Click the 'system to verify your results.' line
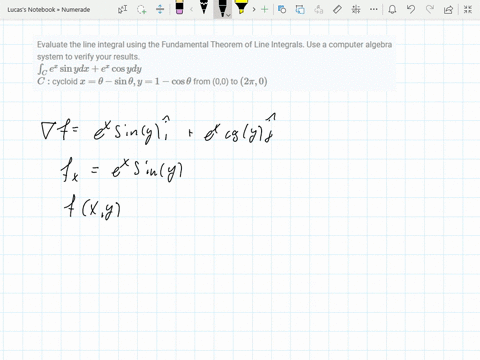 [x=88, y=57]
